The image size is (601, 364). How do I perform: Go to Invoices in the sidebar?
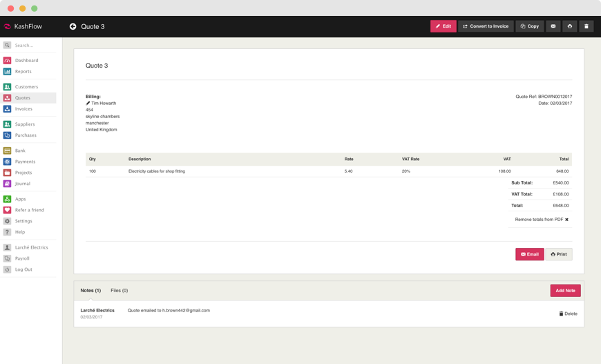[23, 109]
